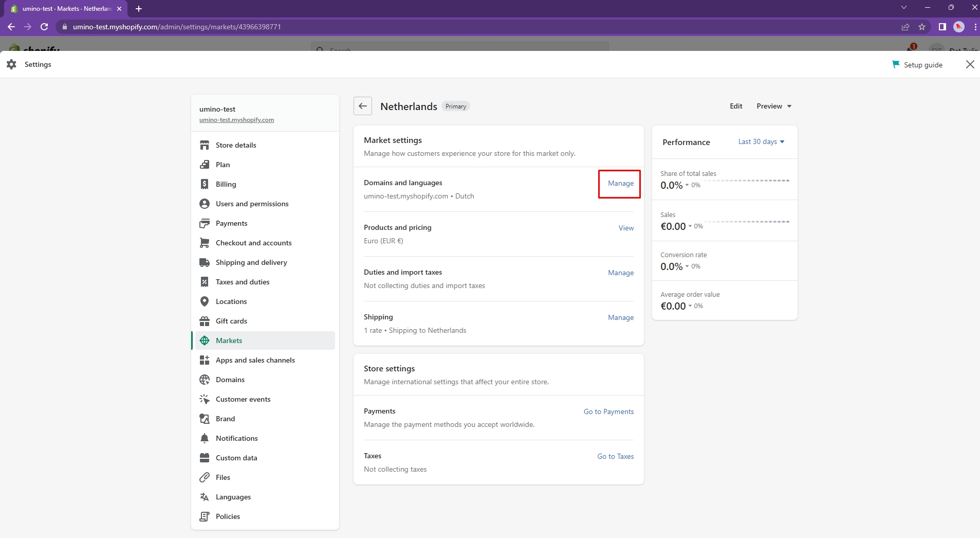Open Store details via its storefront icon
The height and width of the screenshot is (538, 980).
[x=205, y=145]
